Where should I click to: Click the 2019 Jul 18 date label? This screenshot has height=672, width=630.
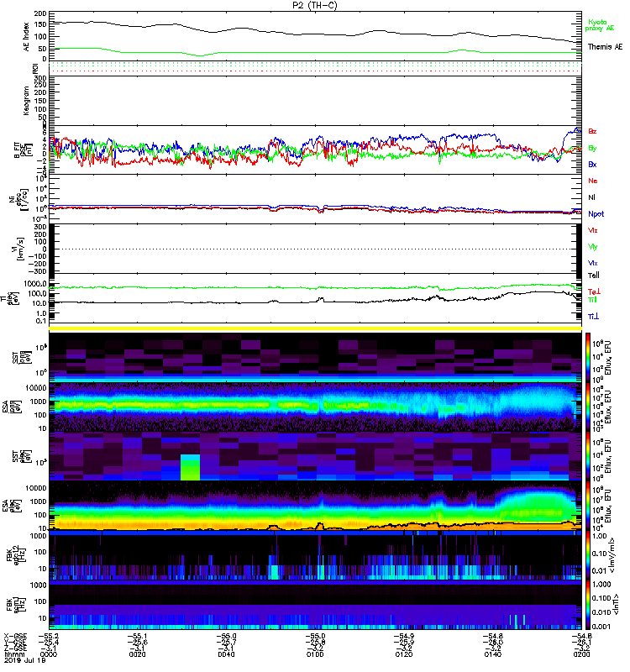click(x=24, y=660)
